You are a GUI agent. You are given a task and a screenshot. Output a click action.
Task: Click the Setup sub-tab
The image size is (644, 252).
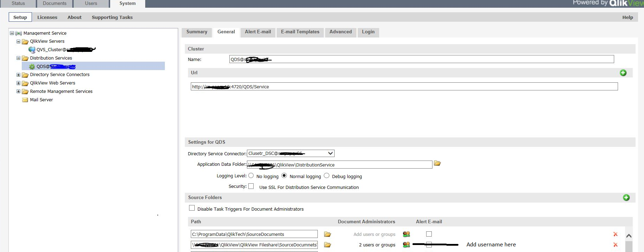[20, 17]
